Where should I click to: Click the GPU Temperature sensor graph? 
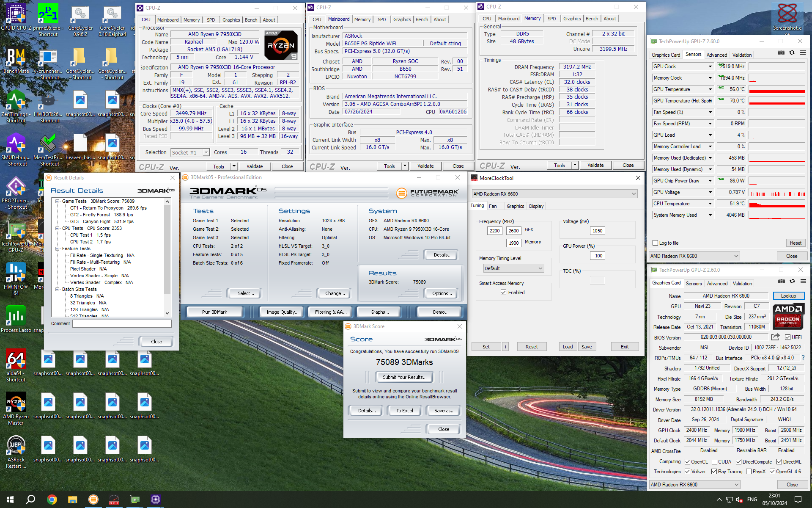click(777, 89)
